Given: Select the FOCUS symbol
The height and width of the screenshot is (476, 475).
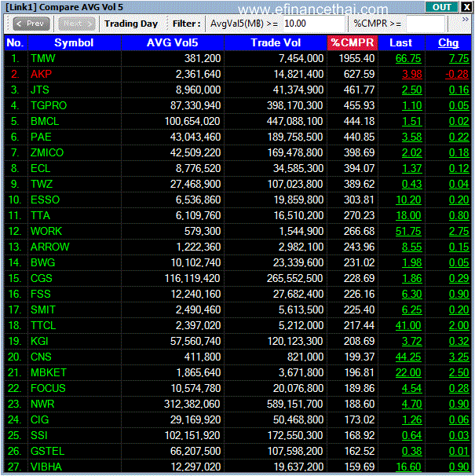Looking at the screenshot, I should click(x=48, y=389).
